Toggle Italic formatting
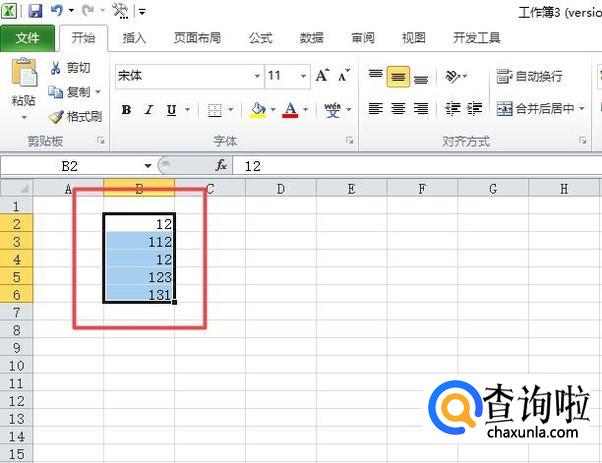The width and height of the screenshot is (602, 463). (x=149, y=110)
